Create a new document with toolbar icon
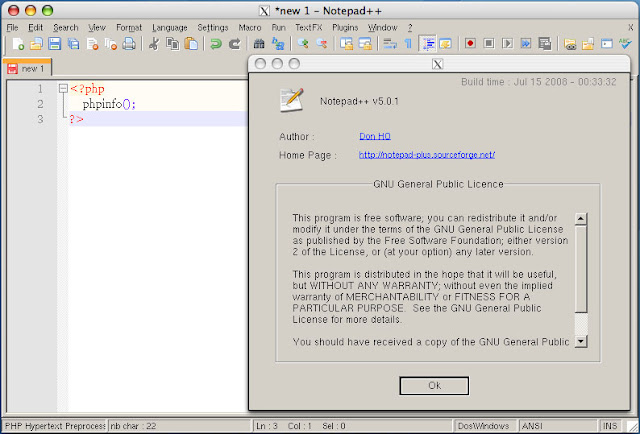Image resolution: width=640 pixels, height=434 pixels. coord(18,44)
